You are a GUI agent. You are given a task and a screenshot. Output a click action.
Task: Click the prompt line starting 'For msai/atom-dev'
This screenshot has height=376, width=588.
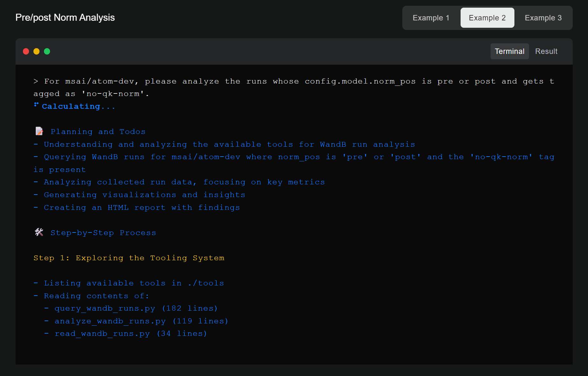(x=294, y=81)
